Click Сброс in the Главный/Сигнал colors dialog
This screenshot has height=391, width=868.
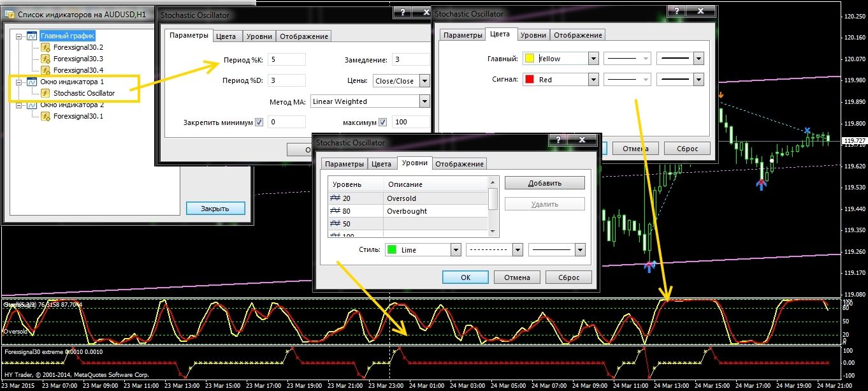[687, 149]
